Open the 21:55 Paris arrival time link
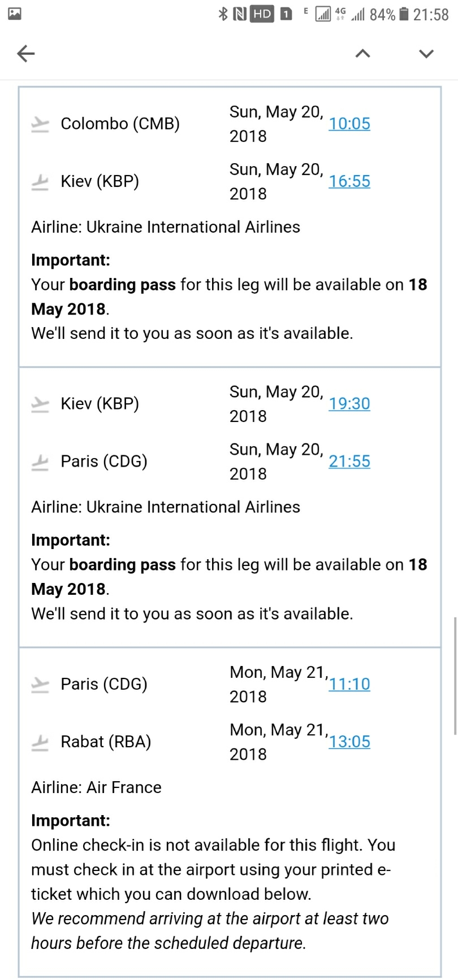This screenshot has width=458, height=980. 349,461
